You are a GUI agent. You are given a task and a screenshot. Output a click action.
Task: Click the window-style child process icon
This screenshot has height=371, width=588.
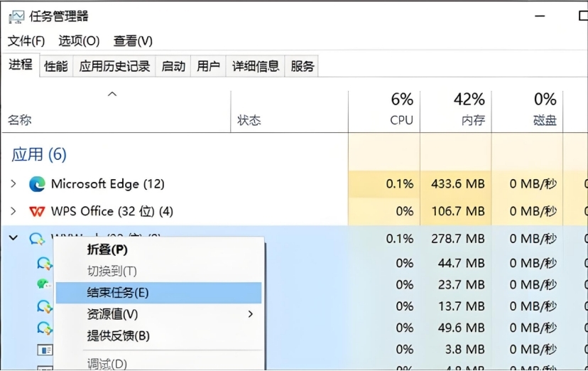[45, 350]
